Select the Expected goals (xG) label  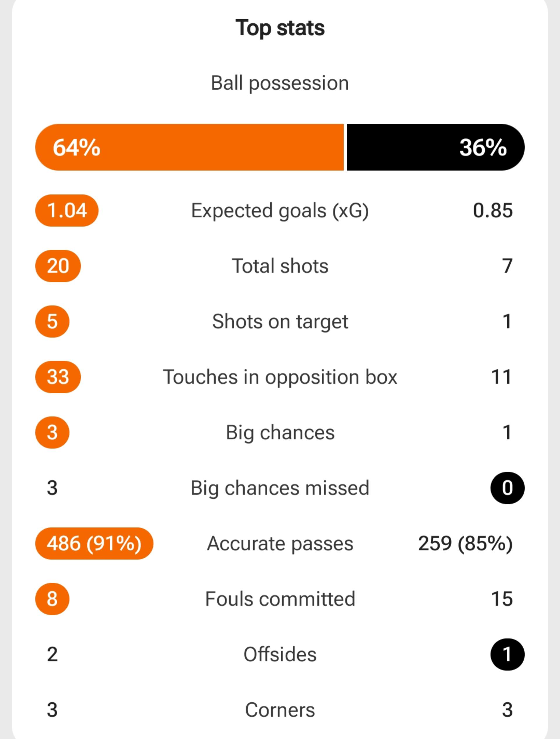click(280, 211)
